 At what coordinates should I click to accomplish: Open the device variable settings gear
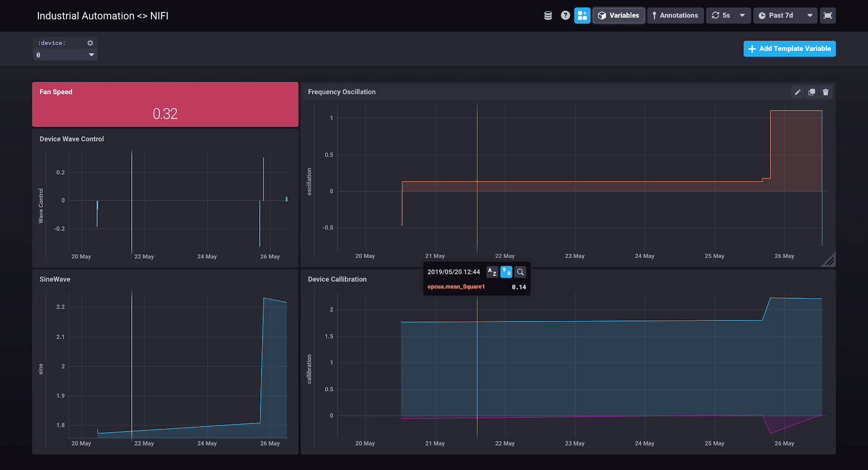coord(90,43)
